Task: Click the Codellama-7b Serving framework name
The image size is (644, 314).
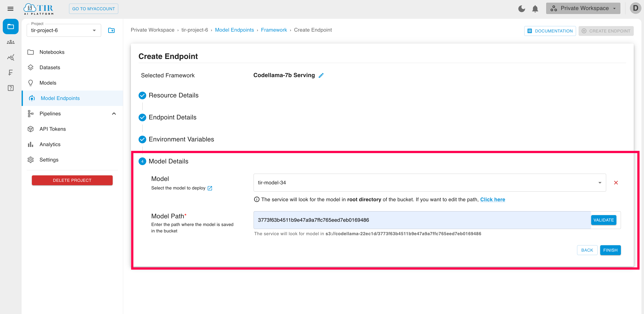Action: coord(284,75)
